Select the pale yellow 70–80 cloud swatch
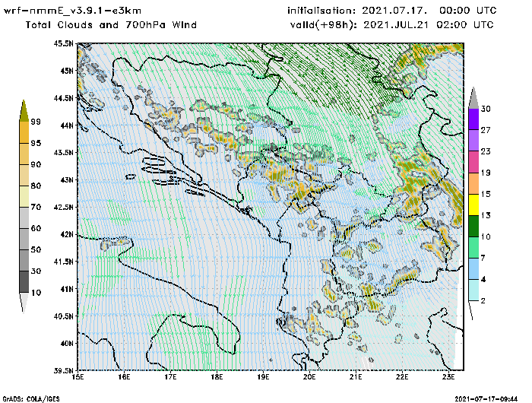This screenshot has height=403, width=532. point(24,197)
